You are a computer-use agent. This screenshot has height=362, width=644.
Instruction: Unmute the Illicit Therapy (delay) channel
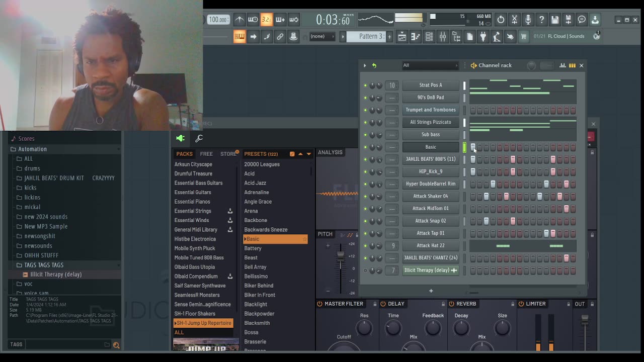tap(365, 270)
